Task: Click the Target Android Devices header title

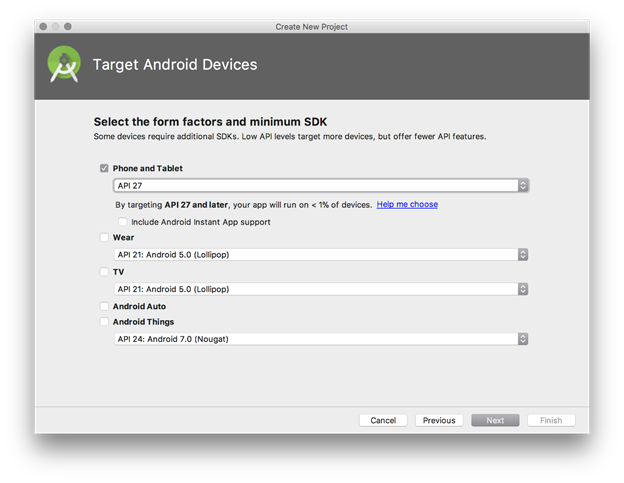Action: click(175, 64)
